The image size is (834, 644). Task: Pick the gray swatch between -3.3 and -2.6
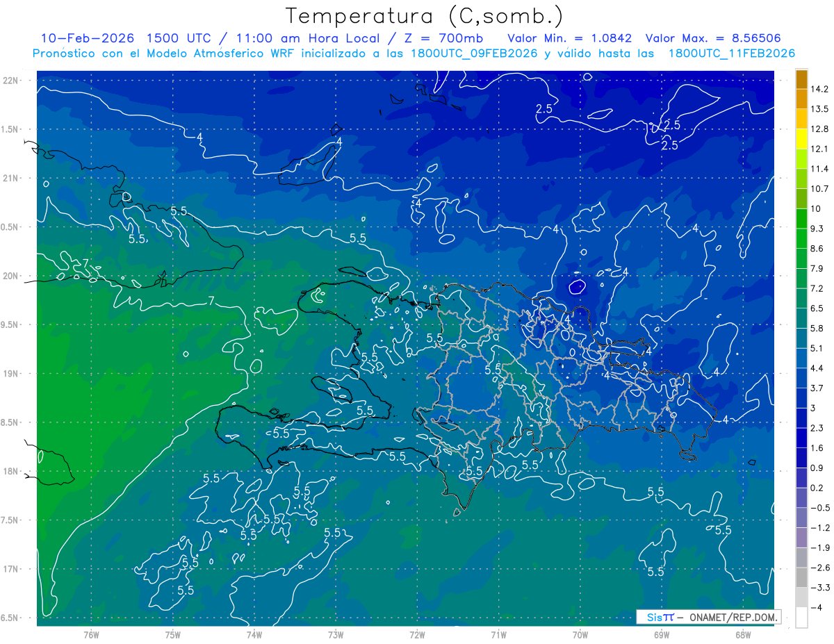(801, 577)
